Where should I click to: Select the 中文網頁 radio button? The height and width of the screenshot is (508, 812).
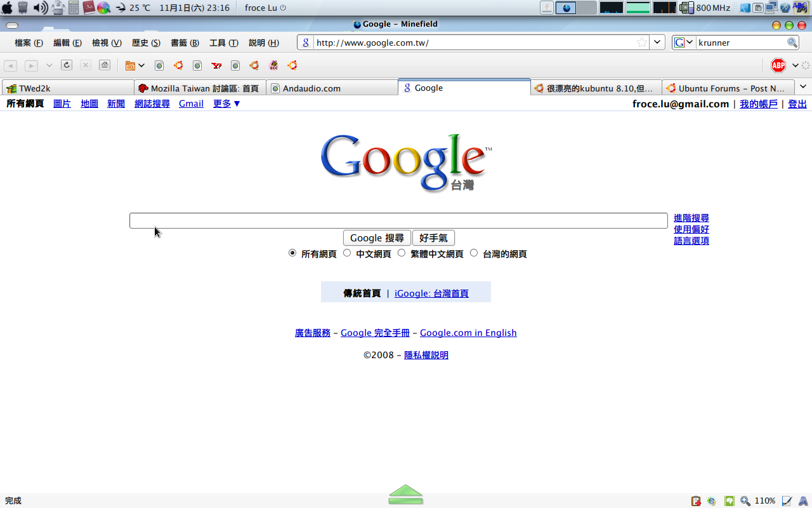pos(347,253)
